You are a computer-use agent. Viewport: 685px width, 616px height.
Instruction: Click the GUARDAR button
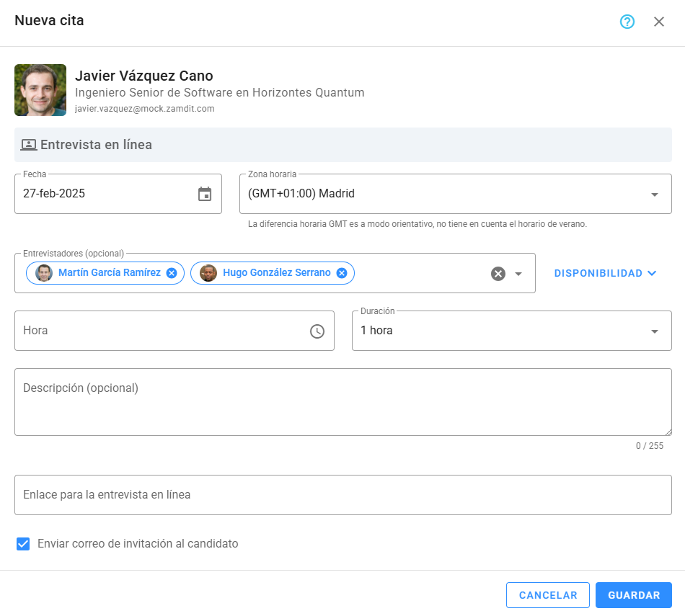pyautogui.click(x=633, y=595)
